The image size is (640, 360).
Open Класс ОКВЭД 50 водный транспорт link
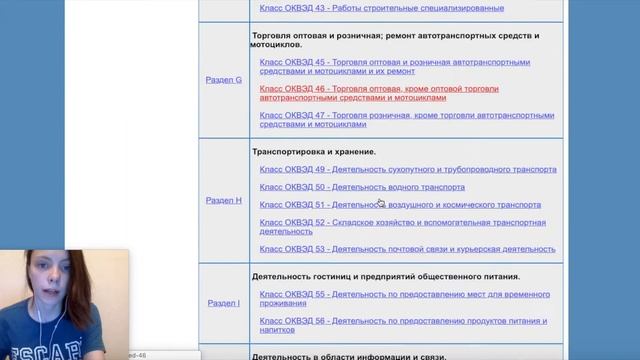click(362, 187)
